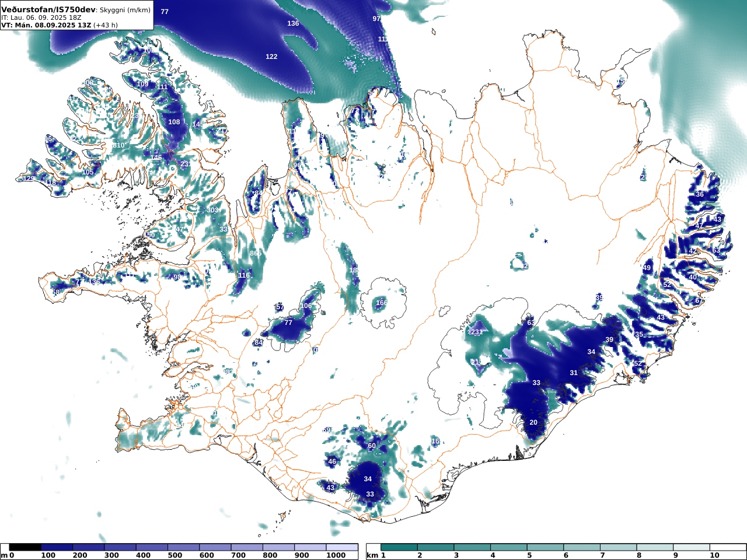This screenshot has height=560, width=747.
Task: Click the dark teal legend segment between km 1 and 2
Action: pyautogui.click(x=399, y=547)
